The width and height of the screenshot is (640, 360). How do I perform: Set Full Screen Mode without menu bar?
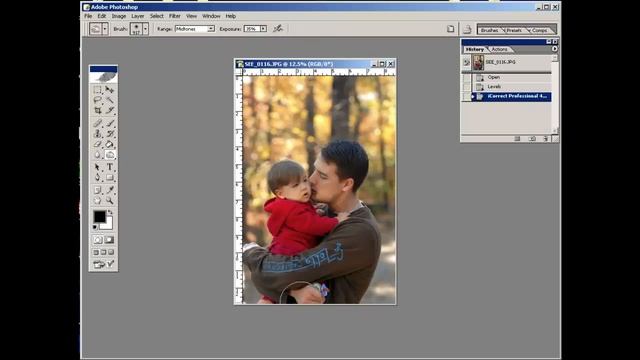(x=111, y=252)
